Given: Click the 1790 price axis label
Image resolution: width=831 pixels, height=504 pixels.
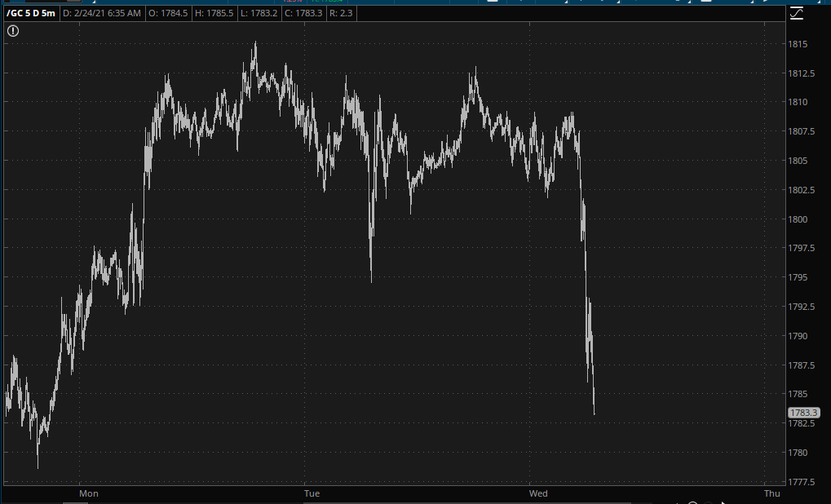Looking at the screenshot, I should click(798, 336).
